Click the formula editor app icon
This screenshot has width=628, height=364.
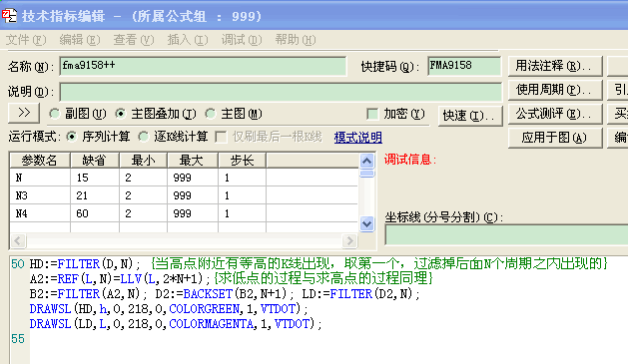pyautogui.click(x=9, y=16)
